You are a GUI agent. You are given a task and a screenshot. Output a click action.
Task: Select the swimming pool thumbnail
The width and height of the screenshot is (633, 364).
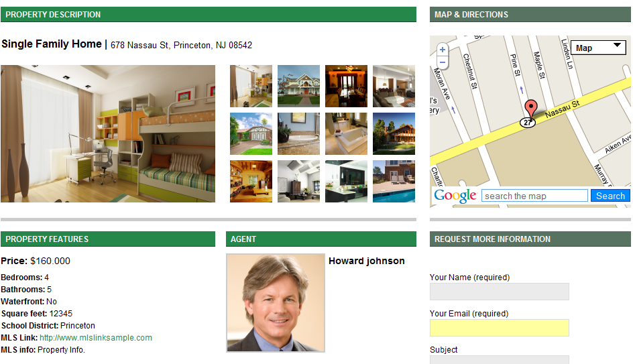pos(394,181)
